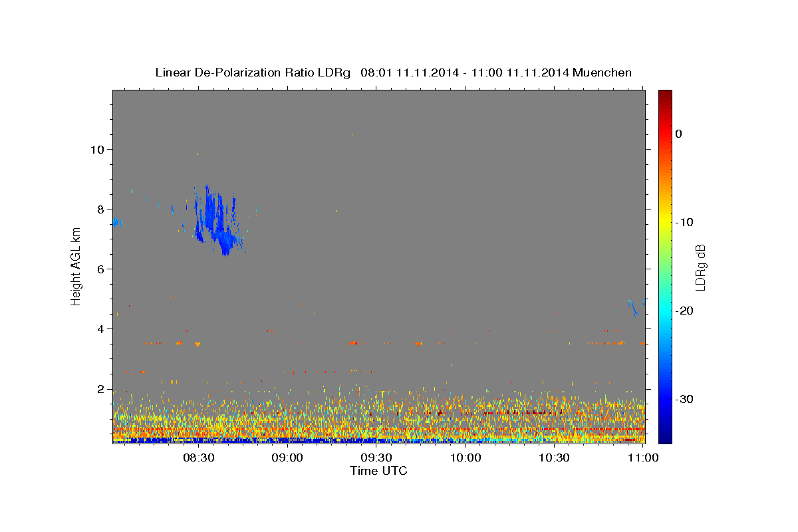Click the colorbar value 0
The image size is (798, 532).
[x=679, y=134]
